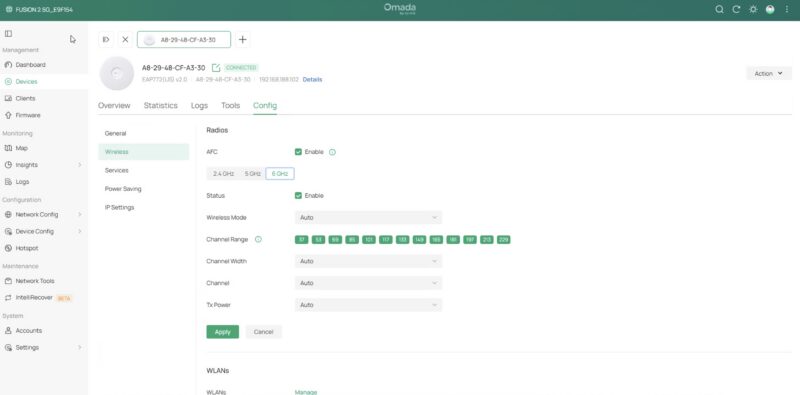The width and height of the screenshot is (800, 395).
Task: Click the Network Config globe icon
Action: tap(8, 214)
